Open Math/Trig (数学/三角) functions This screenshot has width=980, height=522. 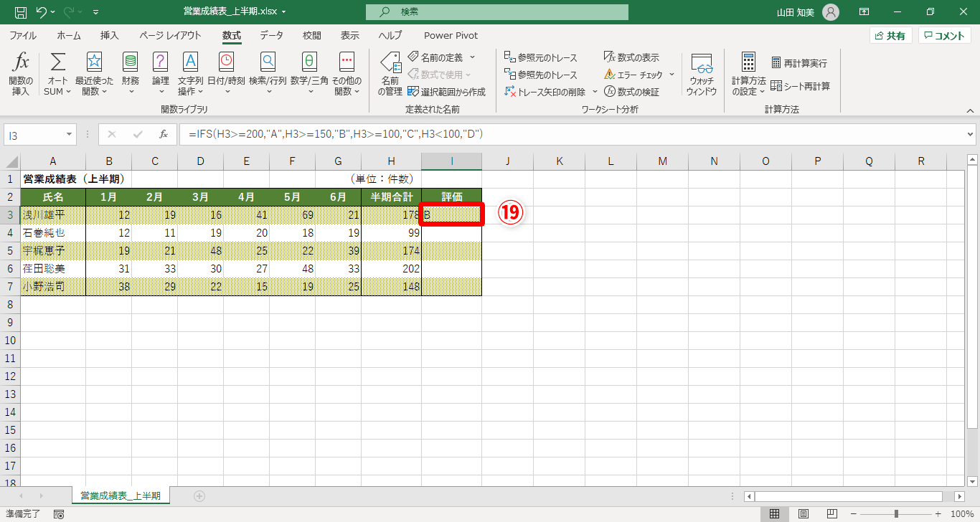coord(309,75)
